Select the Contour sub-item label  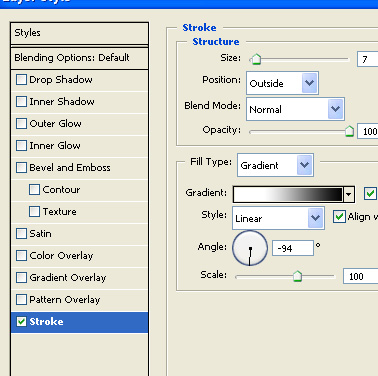[61, 190]
